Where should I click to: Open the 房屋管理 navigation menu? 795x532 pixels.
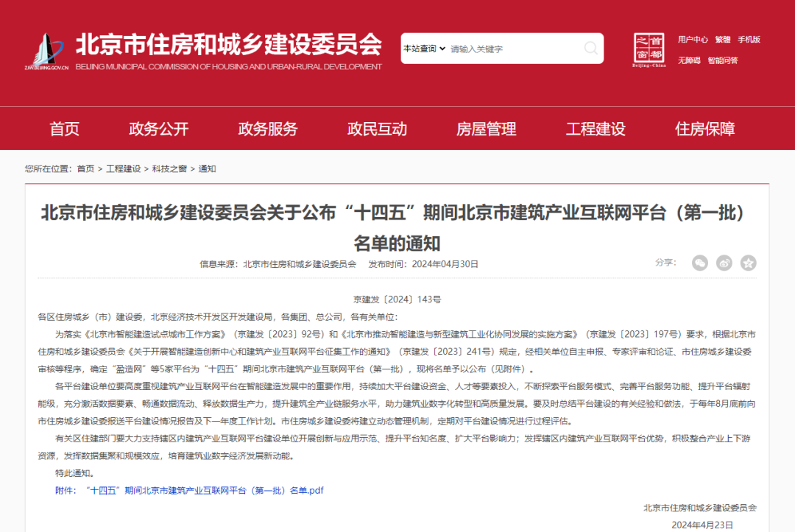(486, 130)
